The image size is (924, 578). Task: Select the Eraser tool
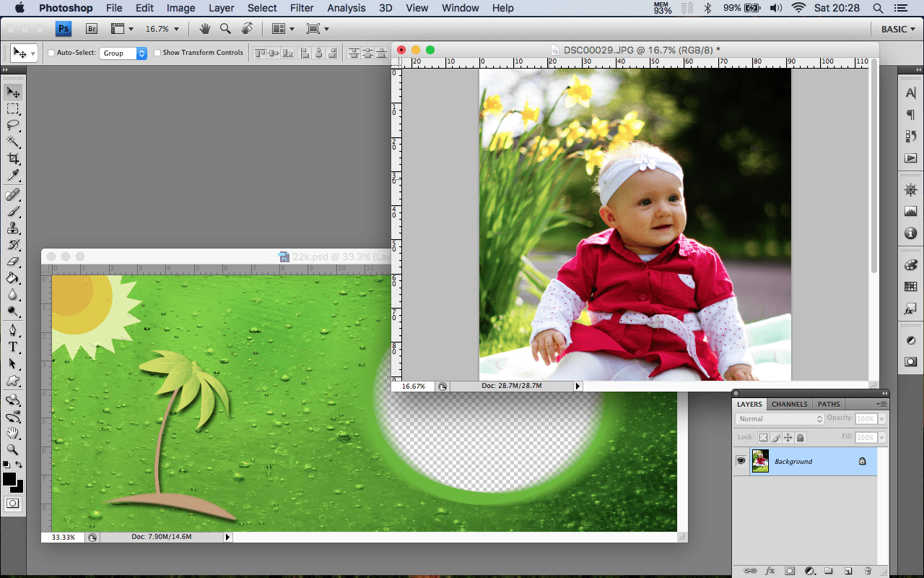point(13,262)
